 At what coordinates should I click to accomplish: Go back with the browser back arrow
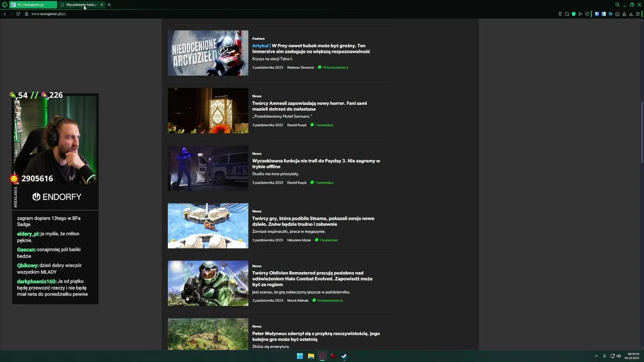5,14
